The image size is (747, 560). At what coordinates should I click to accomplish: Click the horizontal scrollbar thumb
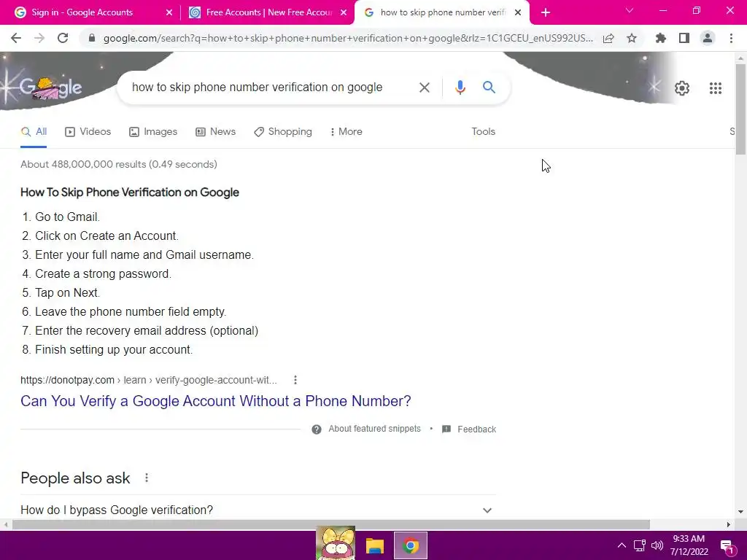coord(331,525)
